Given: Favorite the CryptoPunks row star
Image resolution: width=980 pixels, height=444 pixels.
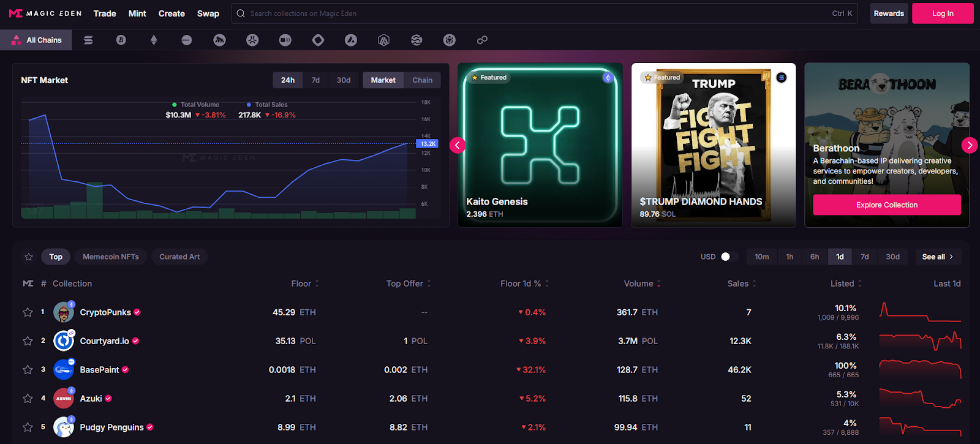Looking at the screenshot, I should [28, 312].
